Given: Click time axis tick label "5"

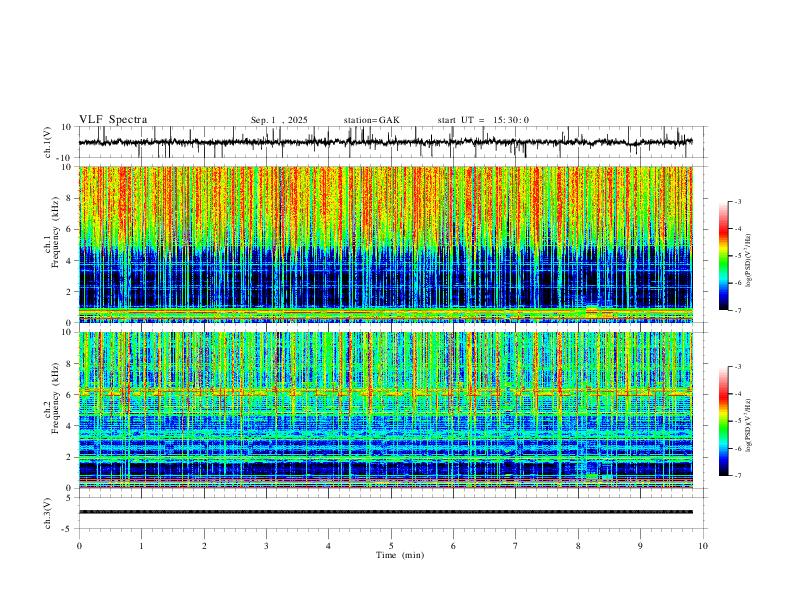Looking at the screenshot, I should pos(391,546).
